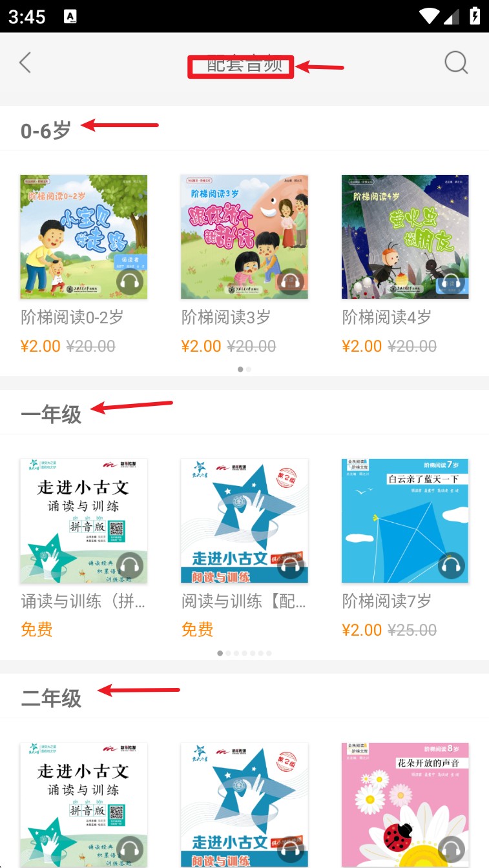The width and height of the screenshot is (489, 868).
Task: Open 二年级 走进小古文 第2版 cover
Action: point(244,805)
